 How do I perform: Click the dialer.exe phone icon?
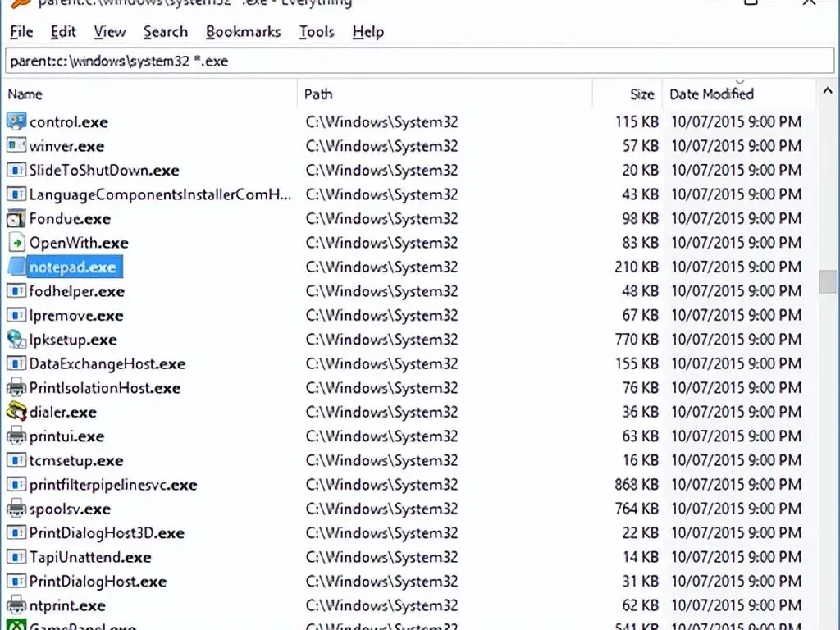pos(16,412)
